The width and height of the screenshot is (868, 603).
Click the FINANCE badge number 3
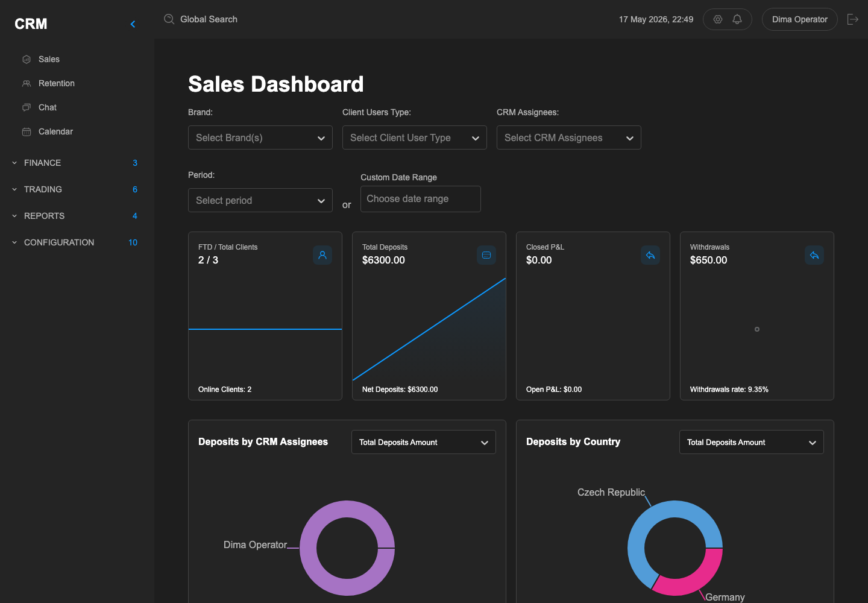[135, 163]
